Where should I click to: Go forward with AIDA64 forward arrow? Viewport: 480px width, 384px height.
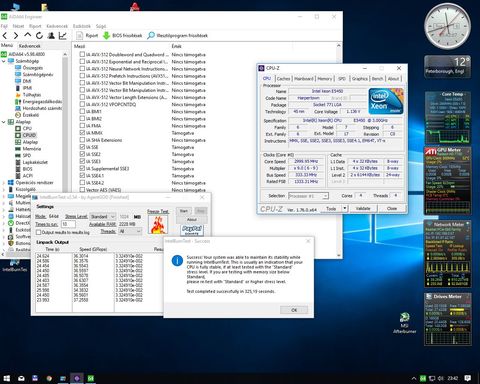[16, 35]
